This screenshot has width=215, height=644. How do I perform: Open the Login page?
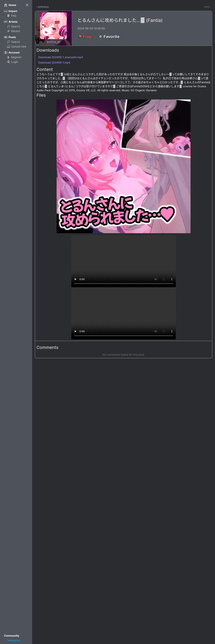click(15, 62)
